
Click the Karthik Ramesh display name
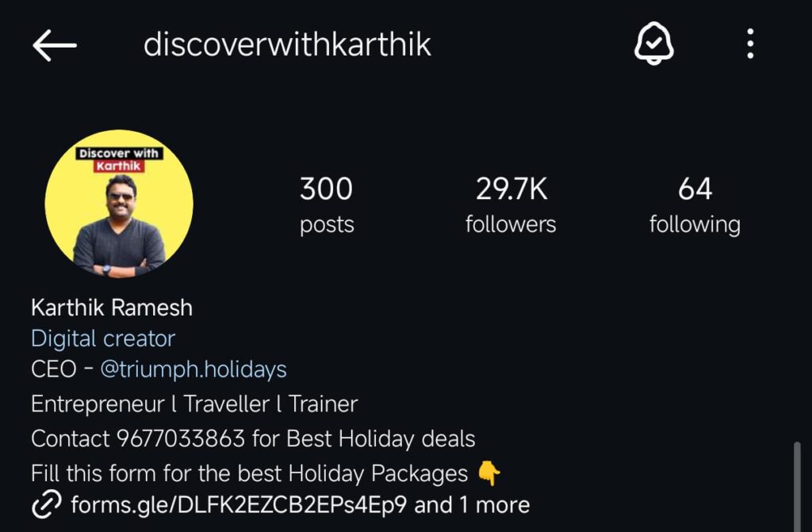pyautogui.click(x=112, y=308)
